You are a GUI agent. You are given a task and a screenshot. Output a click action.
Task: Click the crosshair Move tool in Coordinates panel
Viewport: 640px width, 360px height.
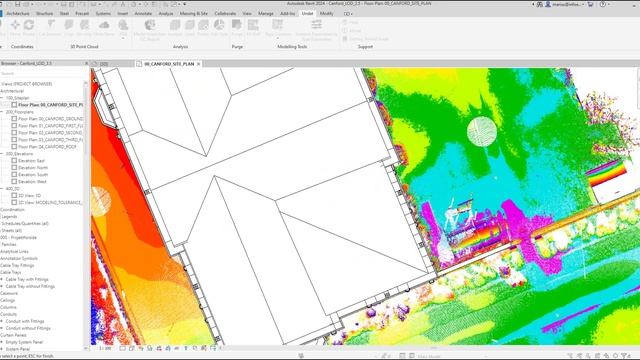tap(15, 25)
